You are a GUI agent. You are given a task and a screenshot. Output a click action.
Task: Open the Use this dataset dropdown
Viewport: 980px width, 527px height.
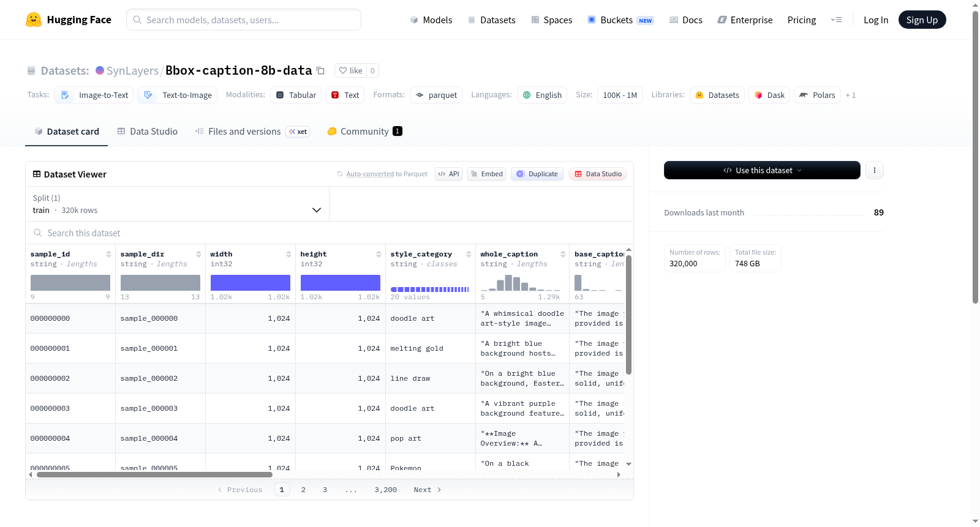tap(762, 170)
